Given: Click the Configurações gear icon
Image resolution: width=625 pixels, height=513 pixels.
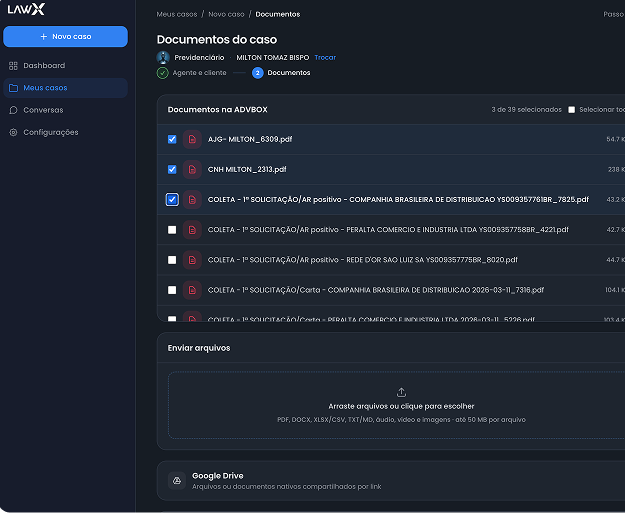Looking at the screenshot, I should coord(13,132).
